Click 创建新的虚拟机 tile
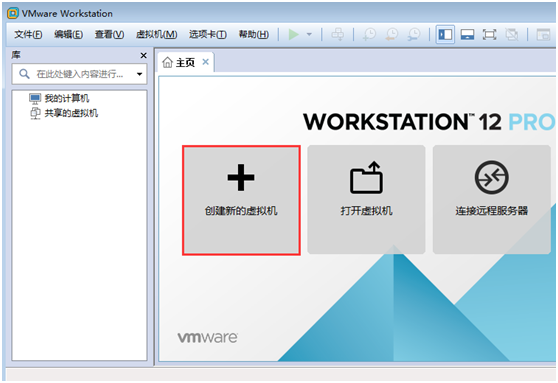Image resolution: width=558 pixels, height=383 pixels. click(241, 200)
